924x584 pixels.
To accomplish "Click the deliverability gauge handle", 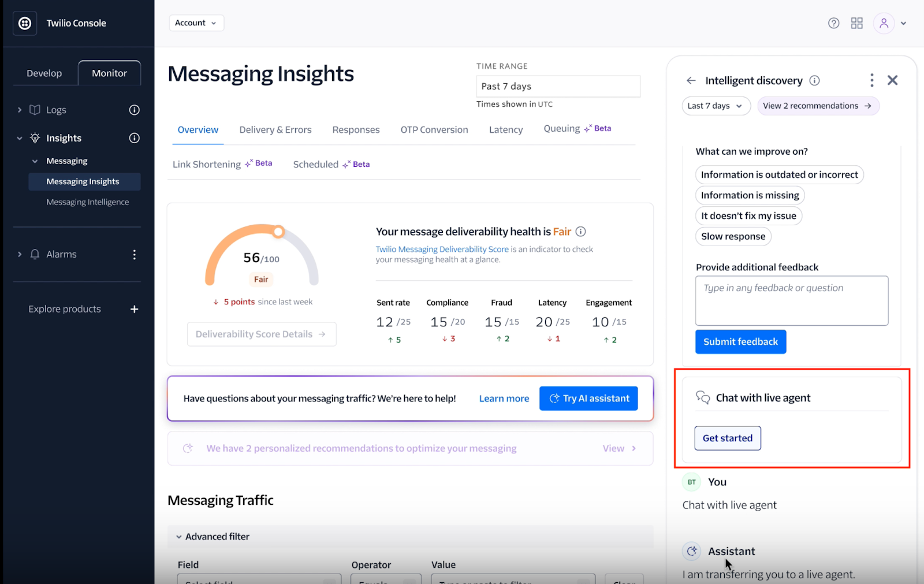I will [278, 232].
